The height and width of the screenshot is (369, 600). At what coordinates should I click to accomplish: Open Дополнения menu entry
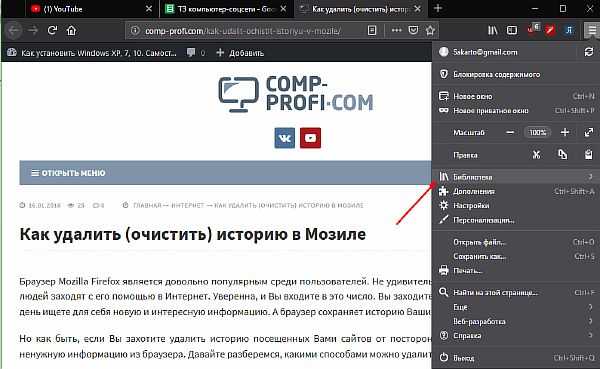pos(515,191)
